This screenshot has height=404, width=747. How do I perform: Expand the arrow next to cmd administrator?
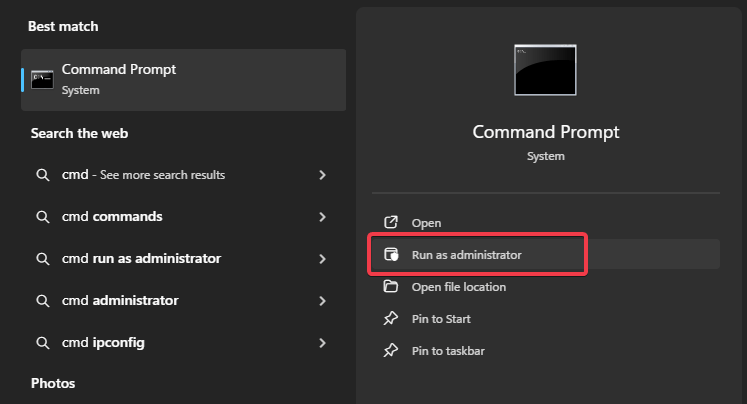(322, 301)
